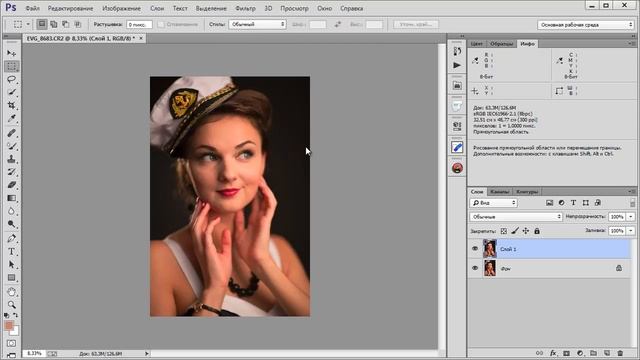Screen dimensions: 640x360
Task: Hide the Слой 1 layer
Action: 475,249
